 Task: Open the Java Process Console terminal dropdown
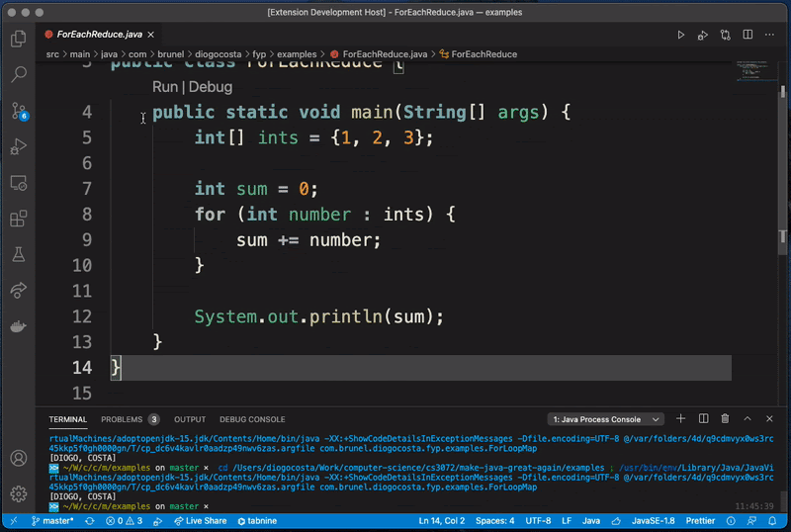pyautogui.click(x=607, y=419)
